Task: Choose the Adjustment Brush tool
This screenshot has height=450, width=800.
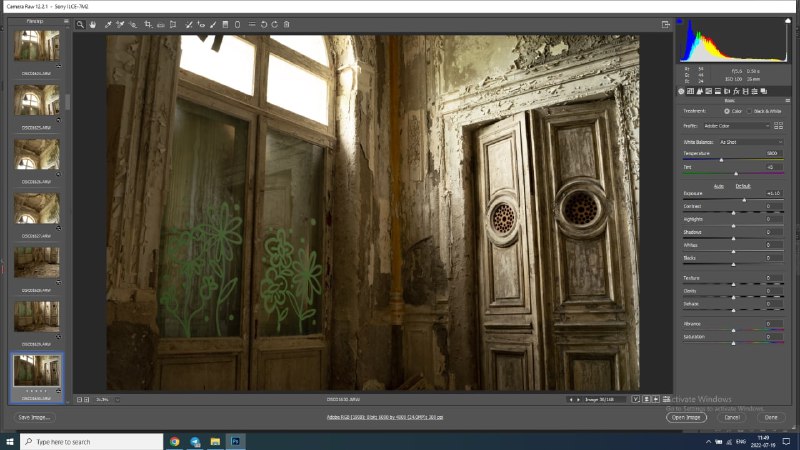Action: click(x=213, y=24)
